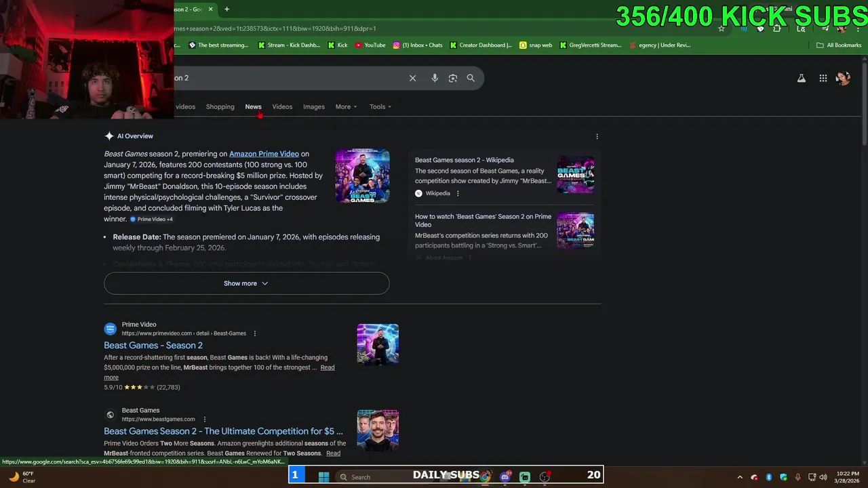The width and height of the screenshot is (868, 488).
Task: Bookmark this page with the star
Action: (722, 28)
